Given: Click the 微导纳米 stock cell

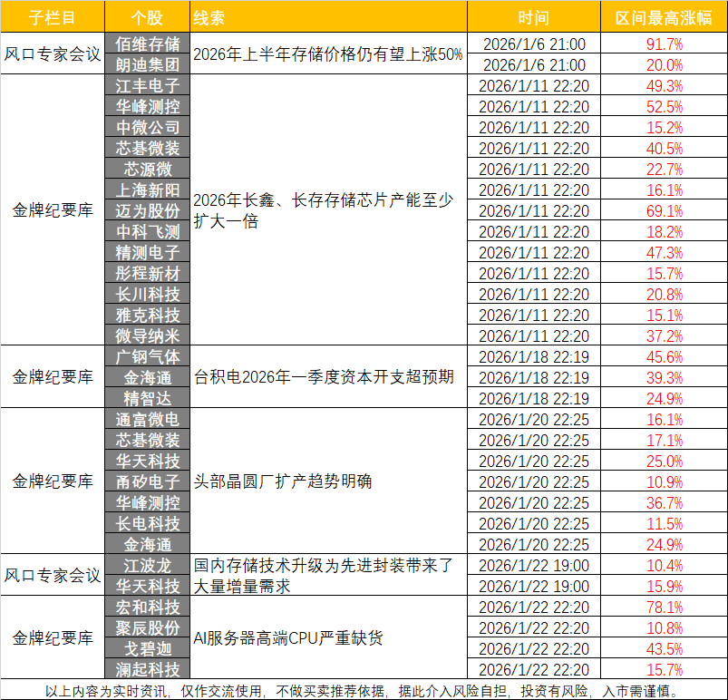Looking at the screenshot, I should coord(148,335).
